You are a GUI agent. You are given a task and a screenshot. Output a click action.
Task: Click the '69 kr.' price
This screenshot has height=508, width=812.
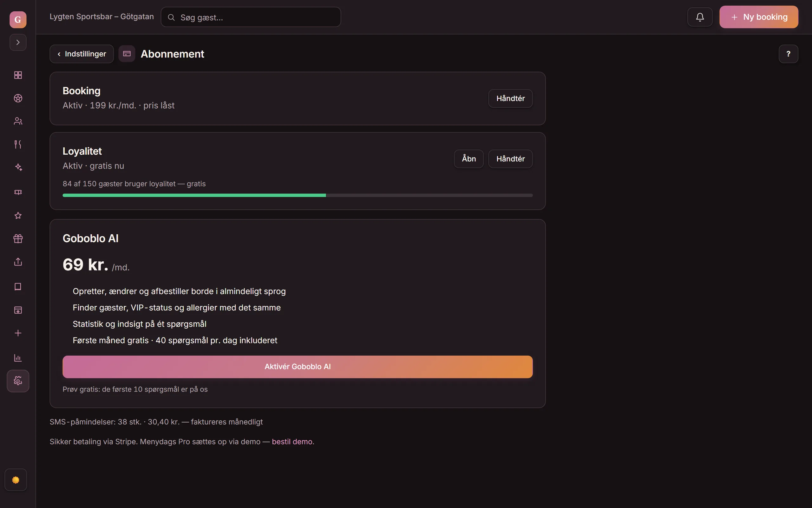pos(86,265)
